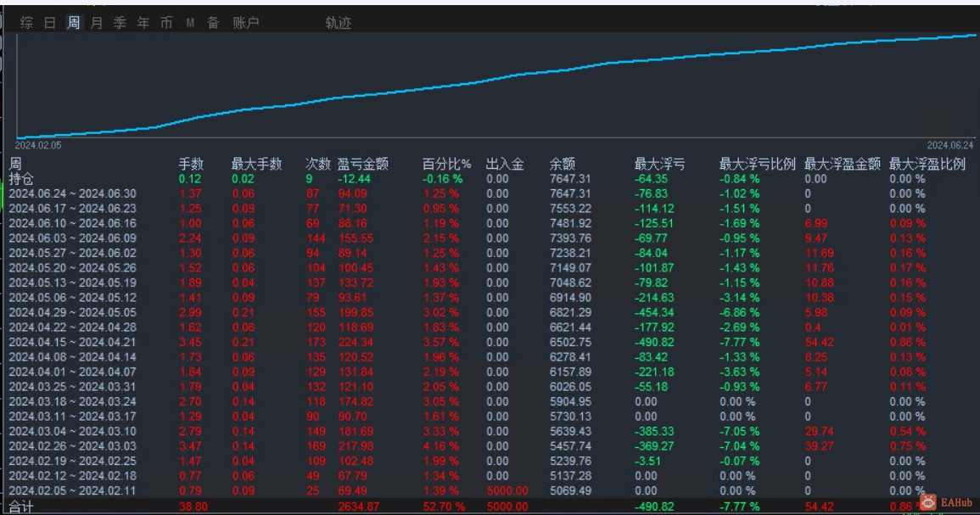Open the 年 yearly tab

pyautogui.click(x=143, y=23)
